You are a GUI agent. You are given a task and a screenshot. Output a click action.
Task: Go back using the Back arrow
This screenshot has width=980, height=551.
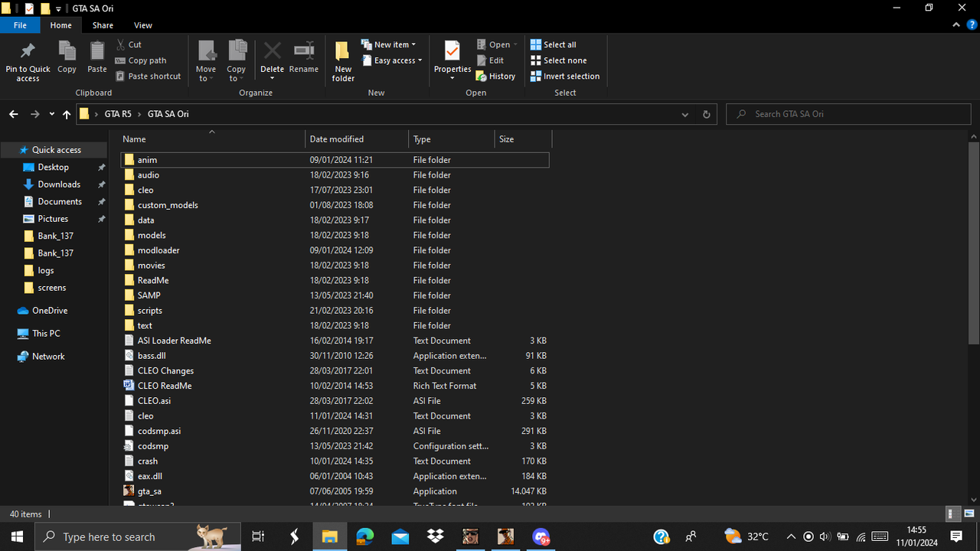coord(14,114)
